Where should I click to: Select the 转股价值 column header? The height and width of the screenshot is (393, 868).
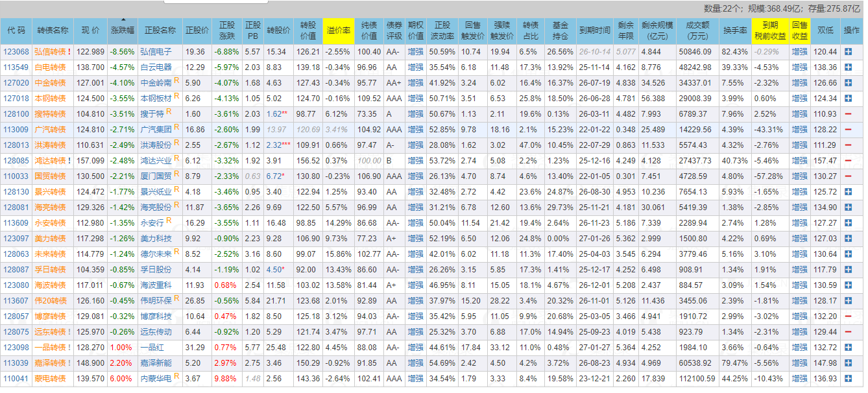[x=308, y=30]
